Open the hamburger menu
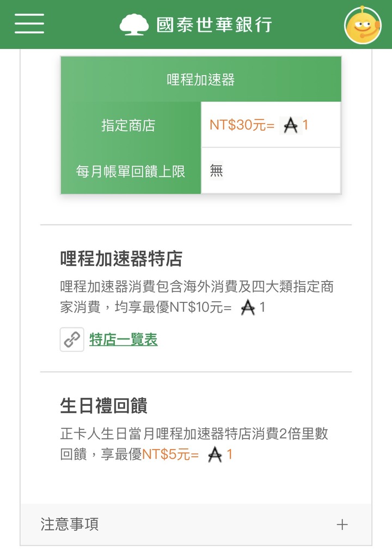This screenshot has height=553, width=392. coord(29,23)
